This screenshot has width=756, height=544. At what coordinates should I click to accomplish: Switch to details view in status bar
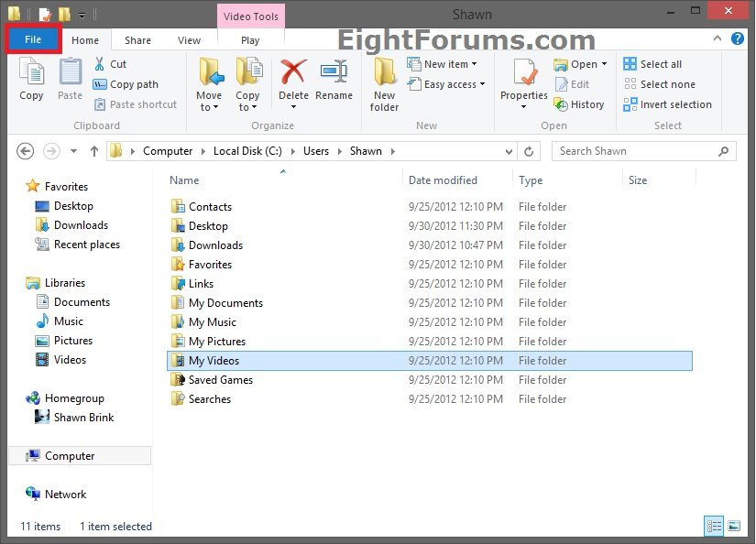(714, 527)
